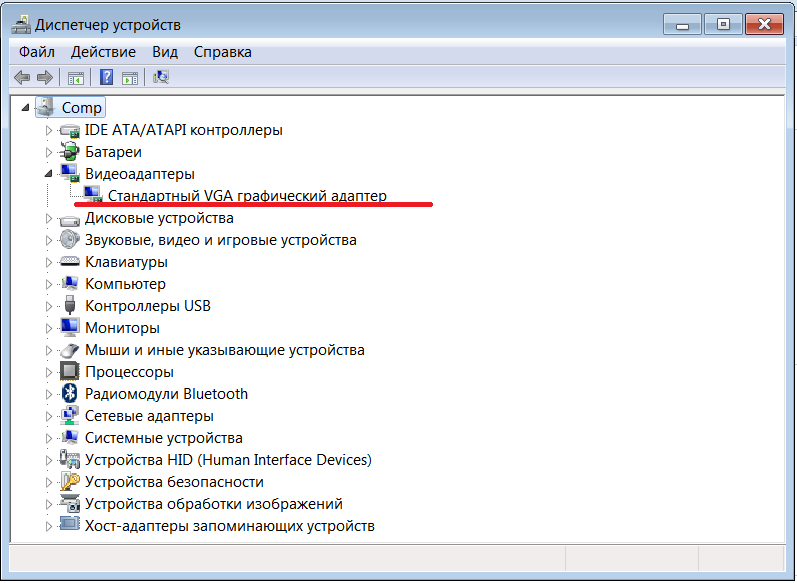This screenshot has height=583, width=797.
Task: Click the Звуковые устройства speaker icon
Action: (x=70, y=239)
